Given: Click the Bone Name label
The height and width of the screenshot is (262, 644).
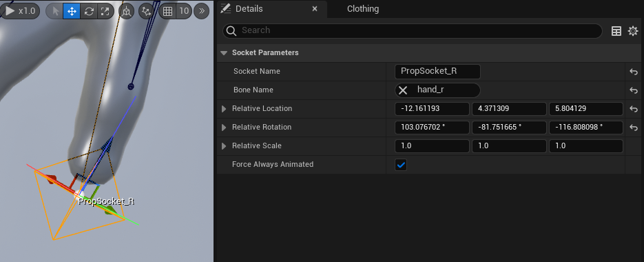Looking at the screenshot, I should click(x=253, y=90).
